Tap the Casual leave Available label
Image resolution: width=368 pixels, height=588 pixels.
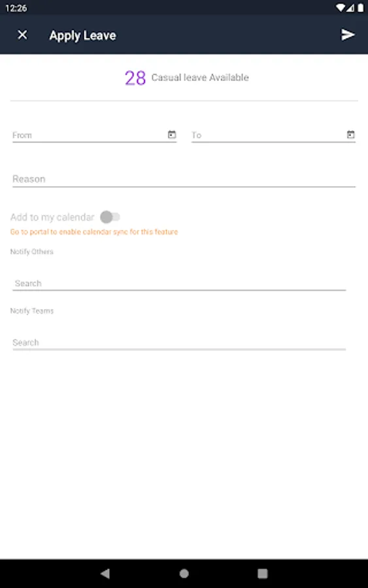200,77
